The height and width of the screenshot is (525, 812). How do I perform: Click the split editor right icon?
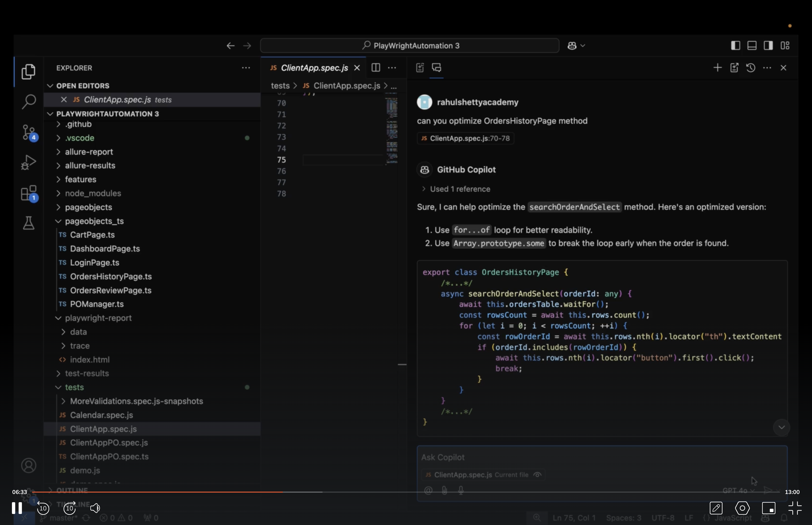(x=375, y=68)
